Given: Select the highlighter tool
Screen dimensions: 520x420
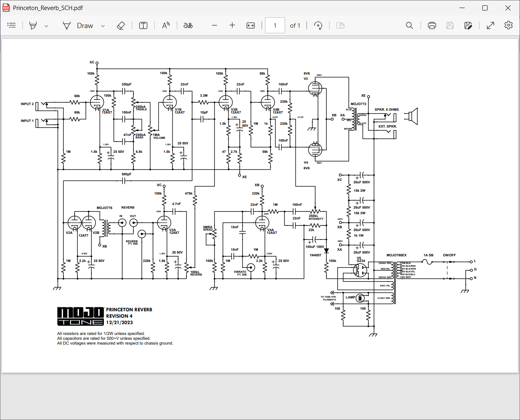Looking at the screenshot, I should 33,25.
